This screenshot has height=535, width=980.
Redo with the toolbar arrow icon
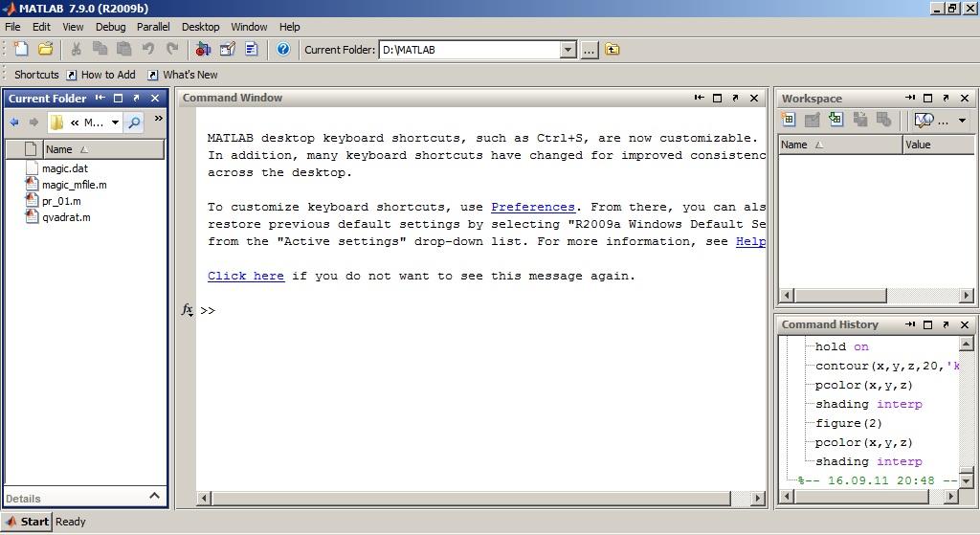coord(172,49)
